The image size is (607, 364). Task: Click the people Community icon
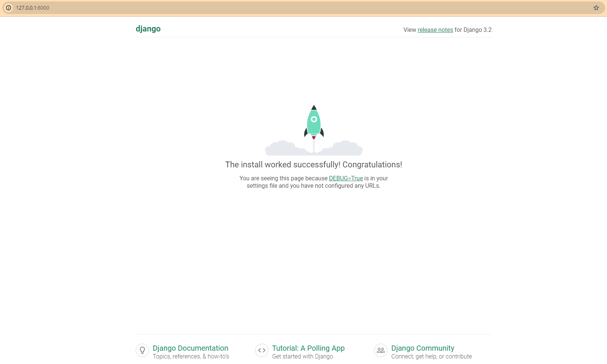[x=381, y=350]
